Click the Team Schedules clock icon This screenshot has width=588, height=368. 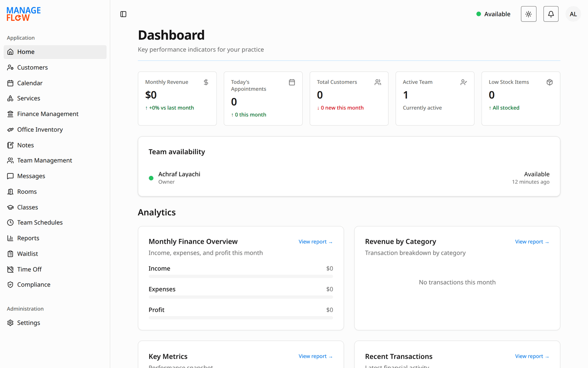tap(10, 222)
